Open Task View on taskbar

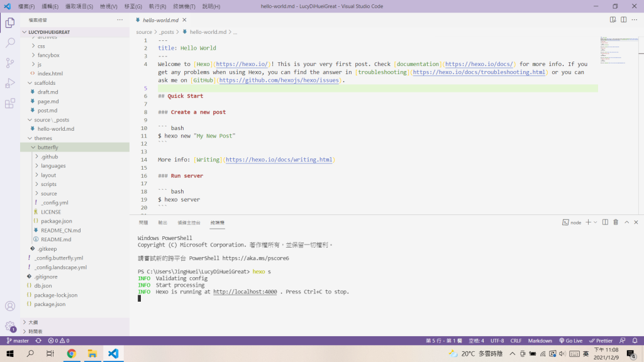(x=50, y=353)
